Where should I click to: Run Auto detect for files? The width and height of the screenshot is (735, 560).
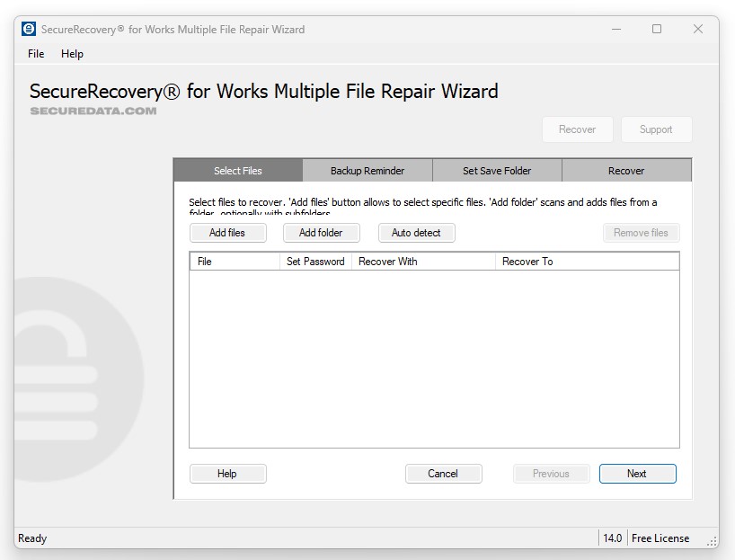click(416, 233)
